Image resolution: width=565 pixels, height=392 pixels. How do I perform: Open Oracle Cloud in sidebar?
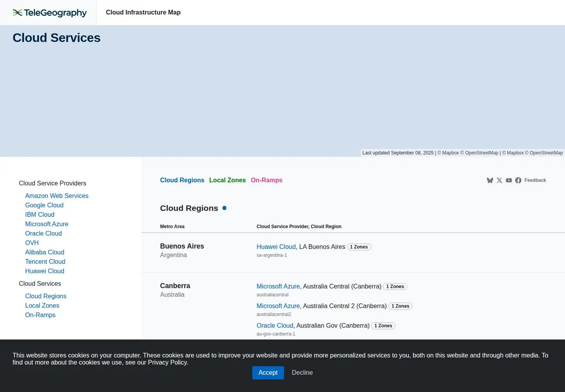[x=44, y=233]
